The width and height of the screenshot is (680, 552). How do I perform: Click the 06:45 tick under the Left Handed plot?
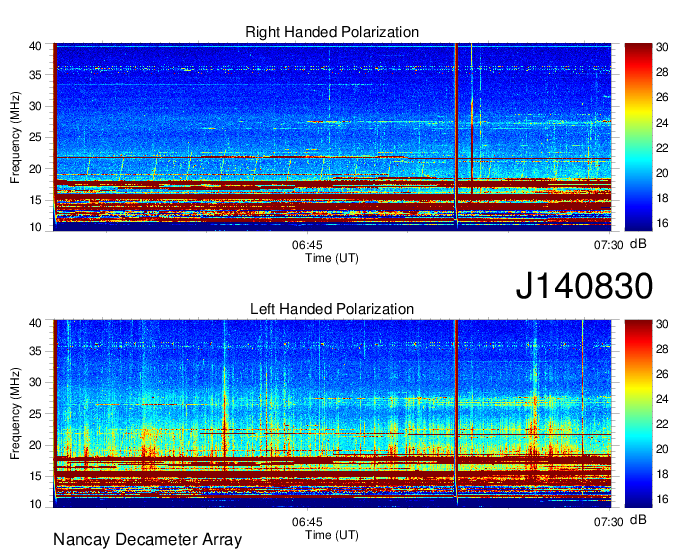307,522
